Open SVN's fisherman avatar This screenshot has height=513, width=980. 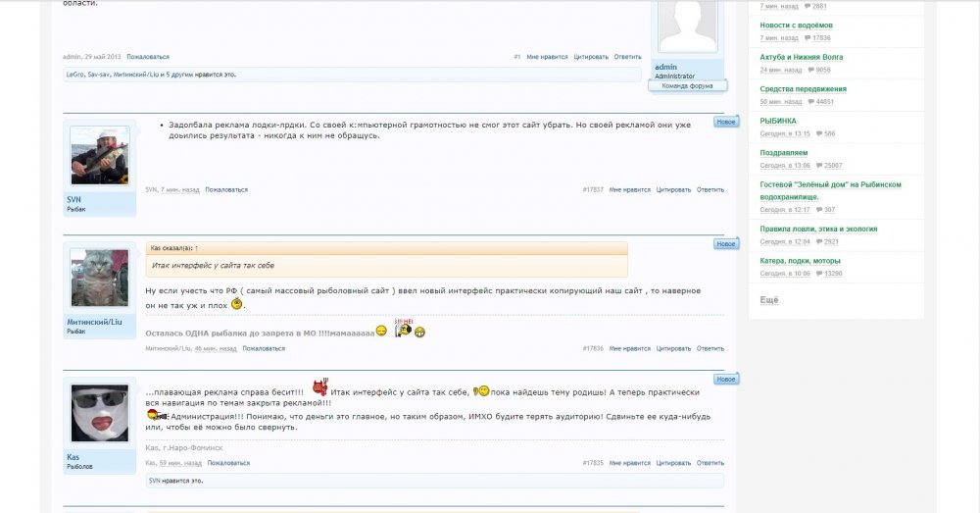click(99, 155)
